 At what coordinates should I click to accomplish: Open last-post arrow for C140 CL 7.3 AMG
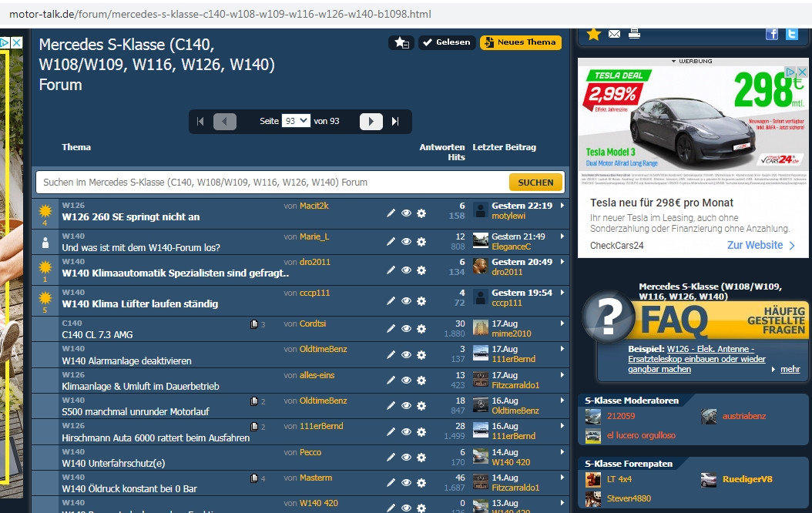[562, 324]
